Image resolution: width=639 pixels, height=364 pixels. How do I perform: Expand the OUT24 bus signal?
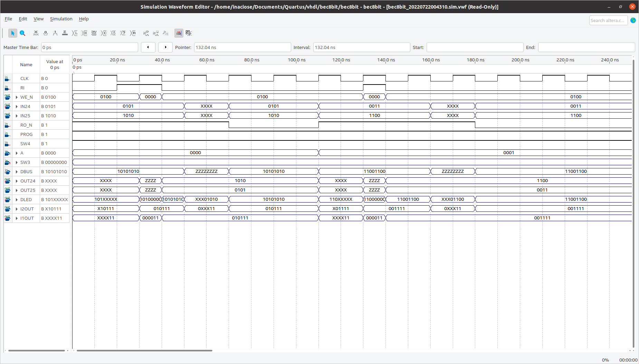(17, 181)
